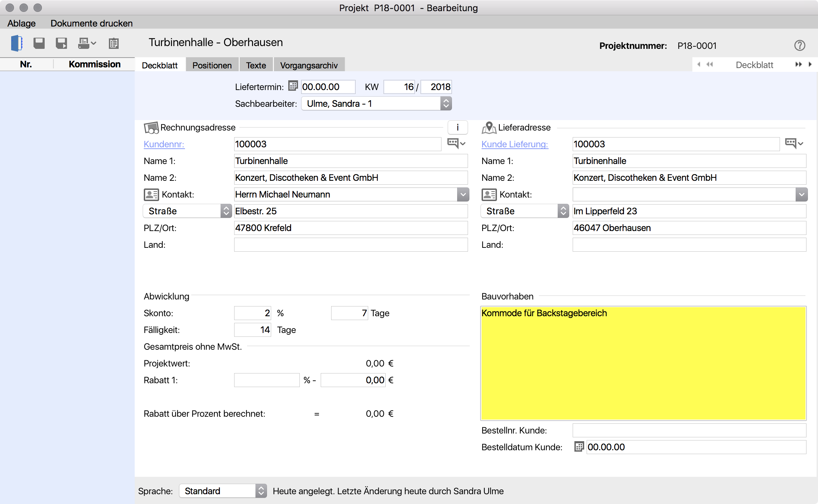The height and width of the screenshot is (504, 818).
Task: Open the Ablage menu
Action: 22,23
